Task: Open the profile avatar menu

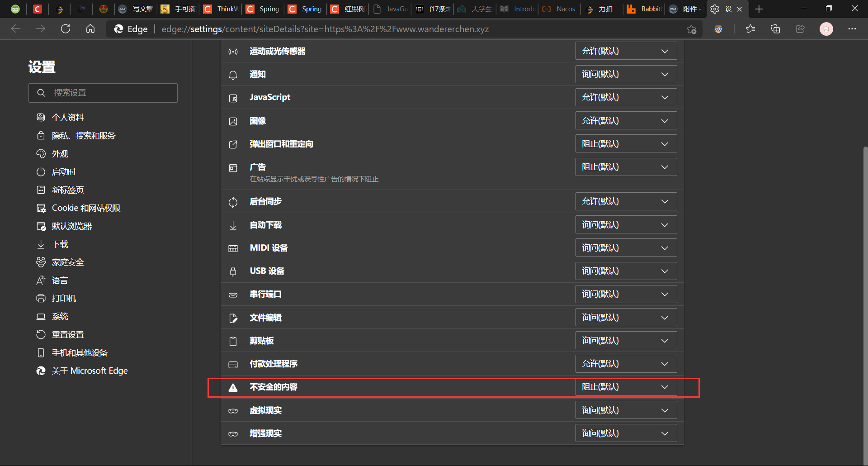Action: 826,29
